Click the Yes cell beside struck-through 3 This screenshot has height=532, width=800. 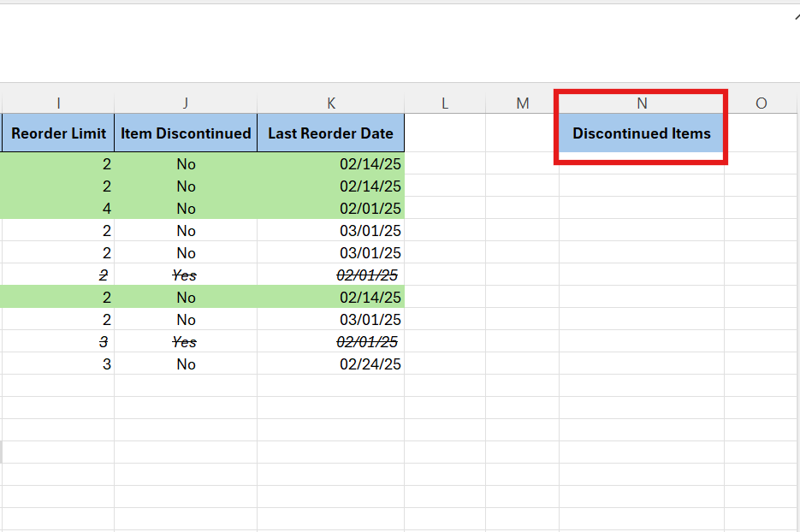coord(186,342)
